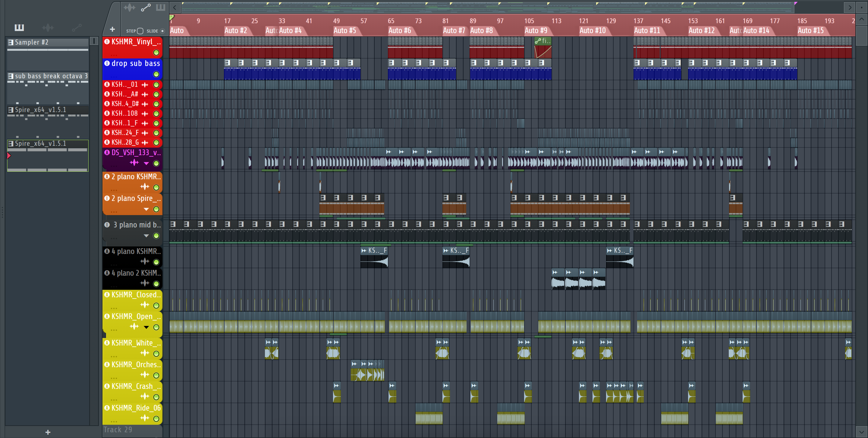Click the picker panel vertical scroll handle

tap(94, 41)
